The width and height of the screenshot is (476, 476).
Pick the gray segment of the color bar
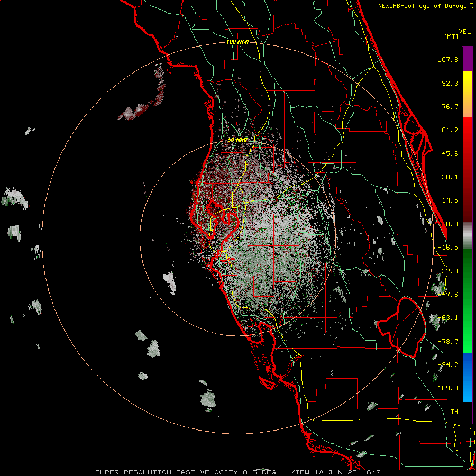[467, 235]
